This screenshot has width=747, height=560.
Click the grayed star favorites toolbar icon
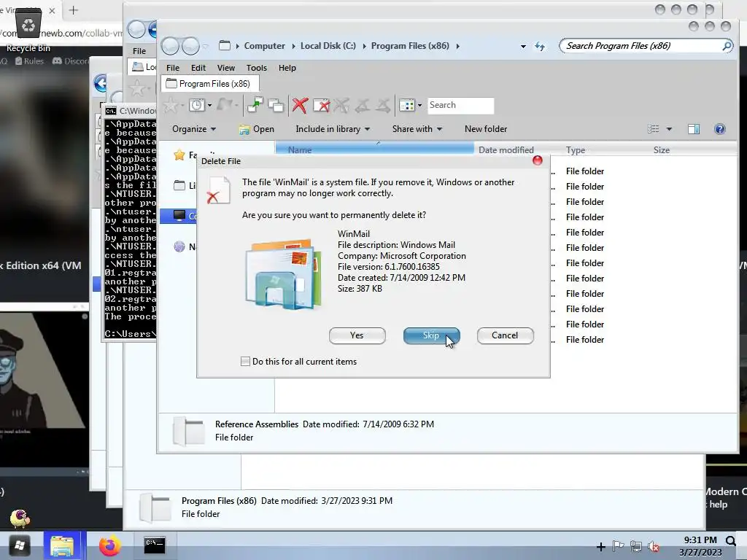(x=171, y=105)
